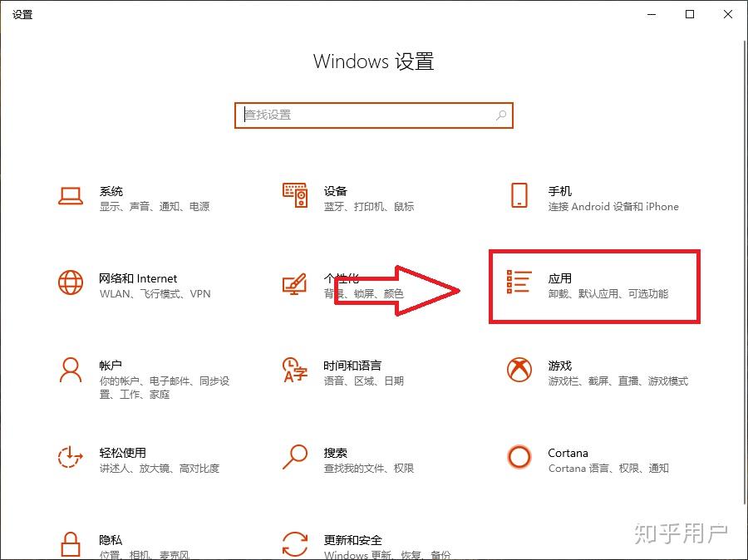Open the System laptop icon
The height and width of the screenshot is (560, 748).
click(x=71, y=196)
